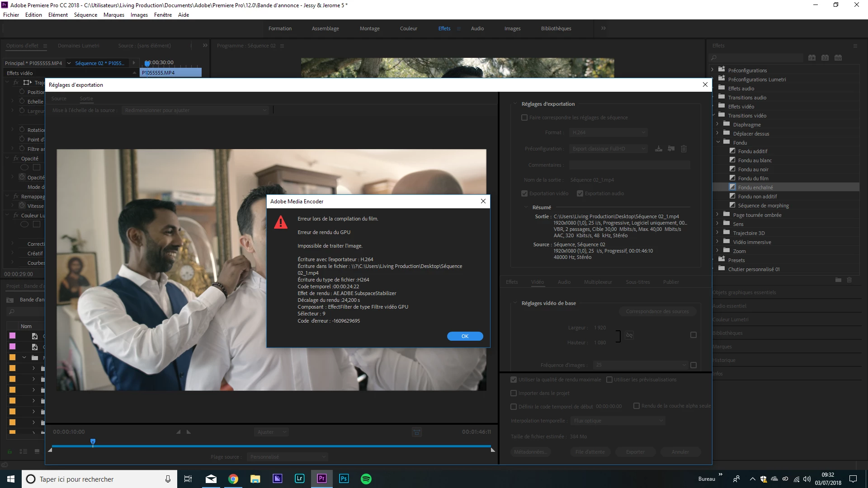Collapse the Fondu folder in effects
868x488 pixels.
718,142
